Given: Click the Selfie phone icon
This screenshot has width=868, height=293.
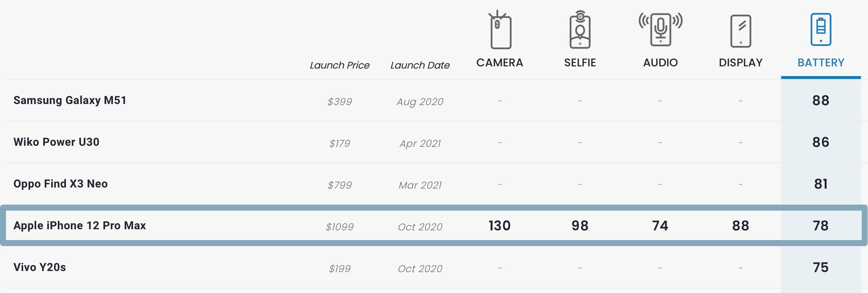Looking at the screenshot, I should tap(580, 31).
